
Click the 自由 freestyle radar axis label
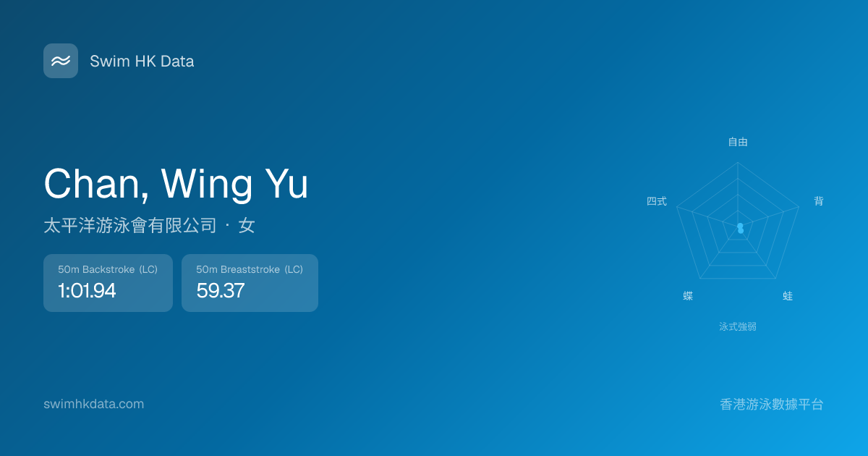point(738,142)
